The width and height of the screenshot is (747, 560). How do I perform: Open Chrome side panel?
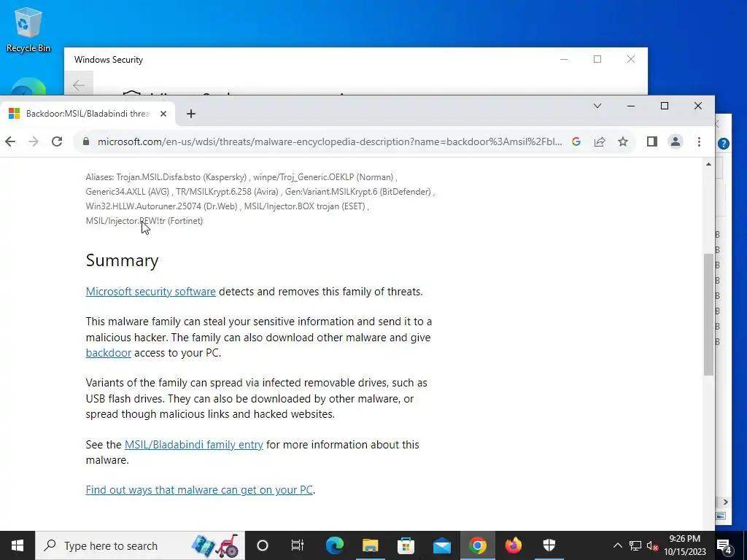click(x=651, y=141)
